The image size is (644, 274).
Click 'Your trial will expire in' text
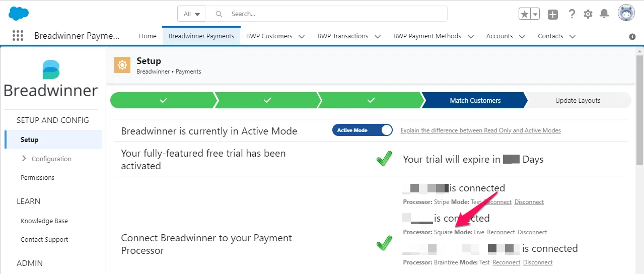(x=452, y=160)
